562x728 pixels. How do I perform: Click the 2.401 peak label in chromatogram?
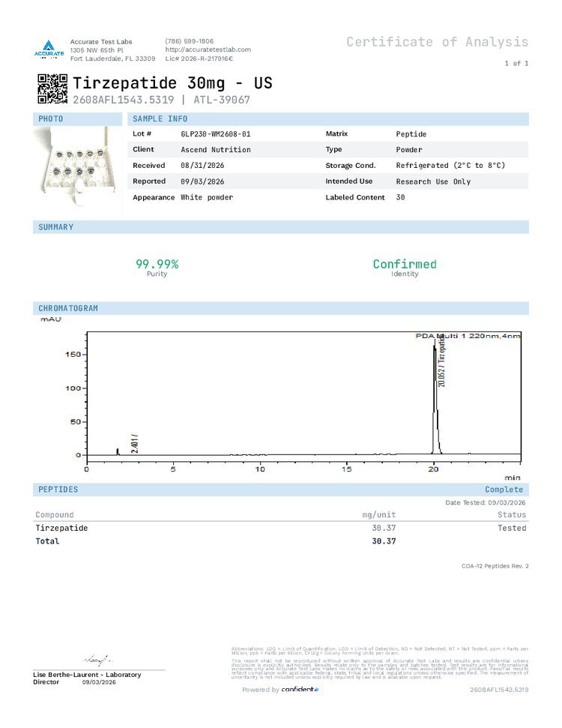tap(135, 444)
